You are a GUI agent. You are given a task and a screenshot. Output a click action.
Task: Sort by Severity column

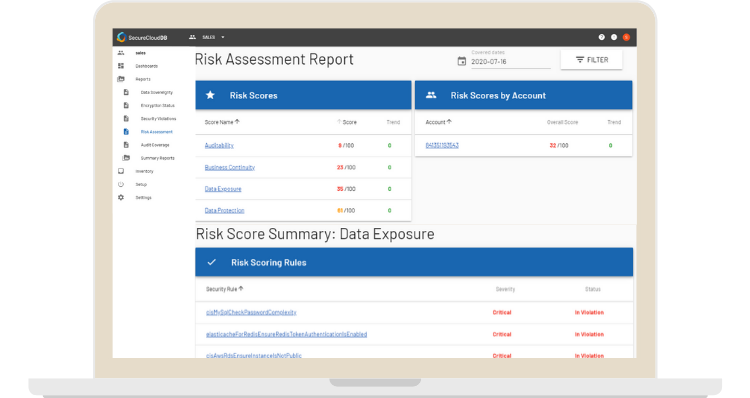pos(505,289)
